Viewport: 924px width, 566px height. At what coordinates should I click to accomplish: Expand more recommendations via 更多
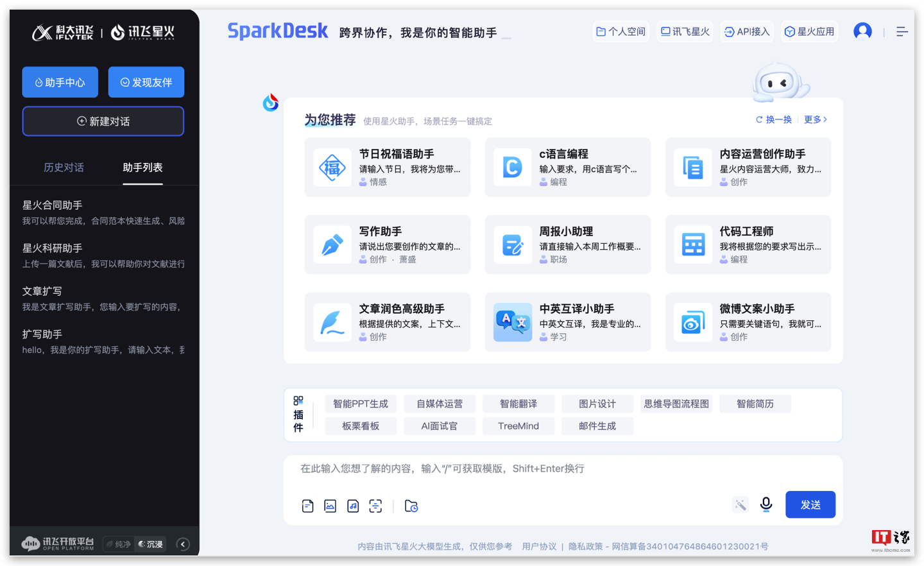pyautogui.click(x=815, y=119)
